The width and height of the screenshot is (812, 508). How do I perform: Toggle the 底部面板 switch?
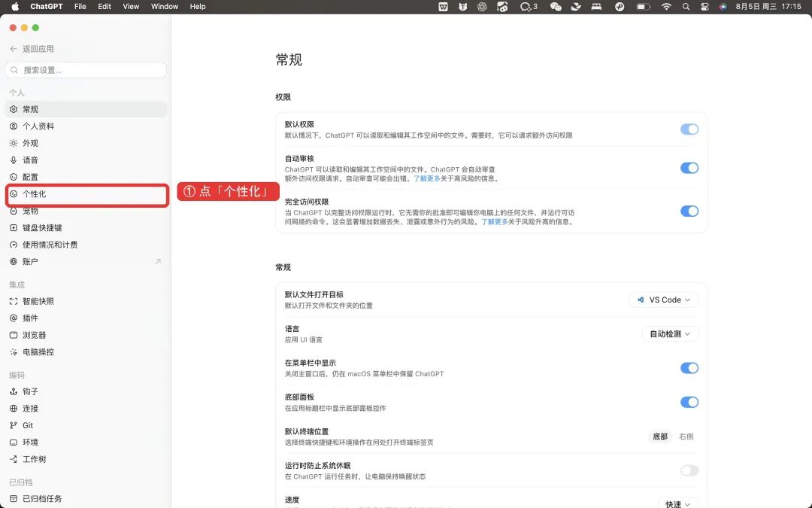[689, 402]
